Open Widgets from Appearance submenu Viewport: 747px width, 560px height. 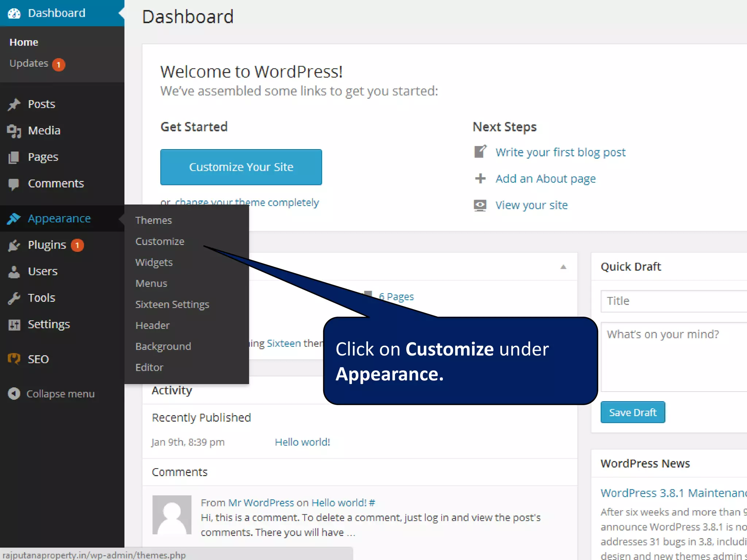(x=154, y=262)
